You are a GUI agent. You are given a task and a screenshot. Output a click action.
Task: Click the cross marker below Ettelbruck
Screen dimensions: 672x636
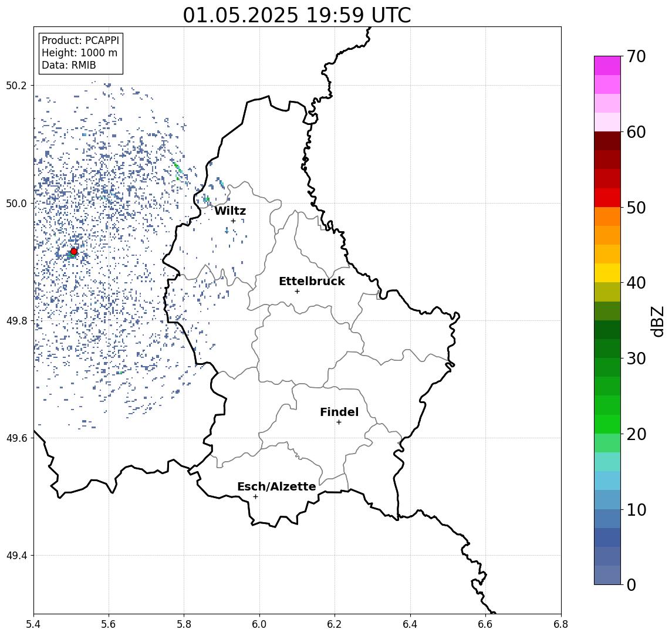coord(297,292)
